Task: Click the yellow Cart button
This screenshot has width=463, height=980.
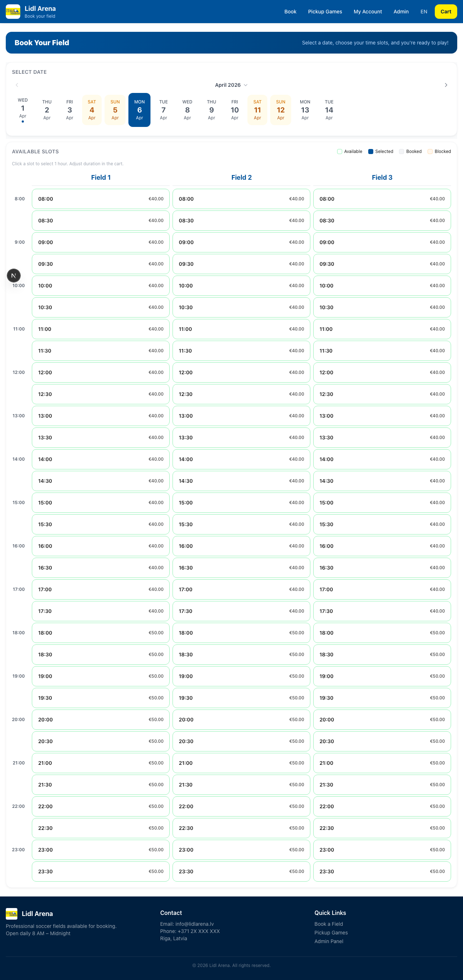Action: (446, 12)
